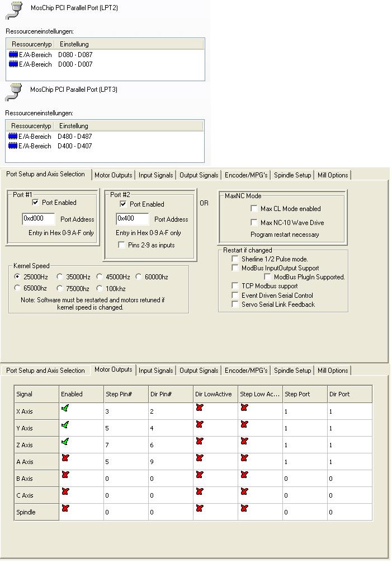Toggle B Axis Enabled red cross
The width and height of the screenshot is (392, 562).
(x=65, y=475)
